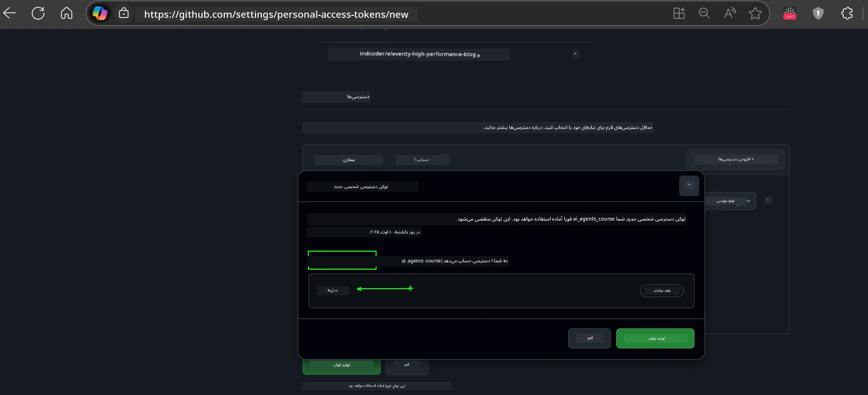The image size is (868, 395).
Task: Open the browser home page icon
Action: pyautogui.click(x=67, y=13)
